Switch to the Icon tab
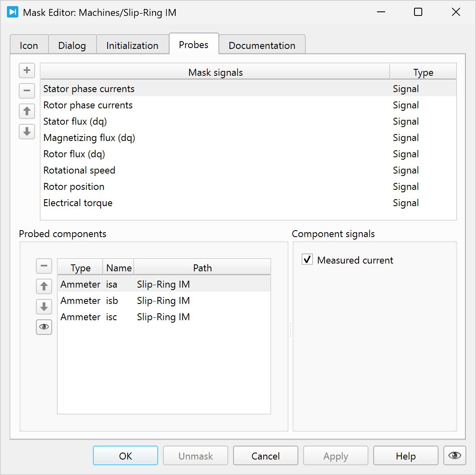This screenshot has height=475, width=476. (29, 45)
